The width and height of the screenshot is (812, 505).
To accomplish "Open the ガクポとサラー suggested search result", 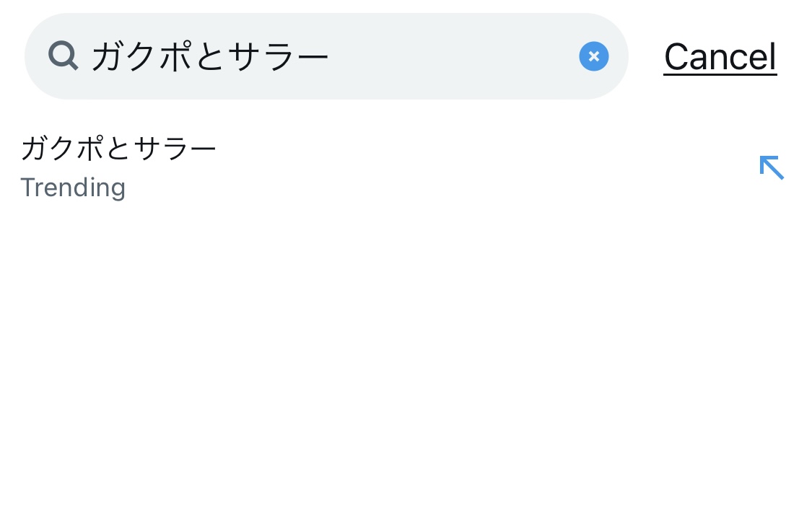I will 118,149.
